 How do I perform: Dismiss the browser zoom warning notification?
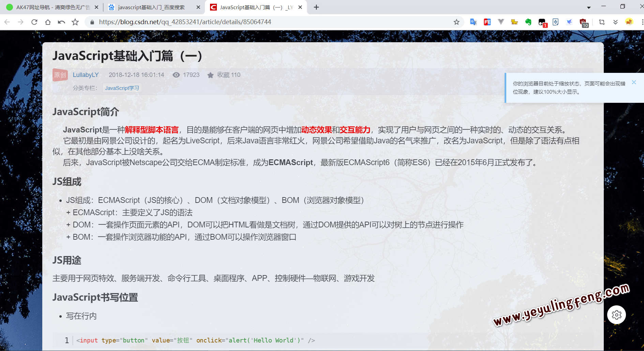(x=634, y=82)
